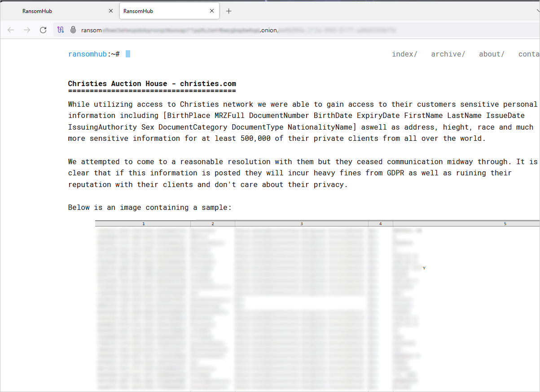
Task: Click the browser back arrow
Action: click(x=11, y=30)
